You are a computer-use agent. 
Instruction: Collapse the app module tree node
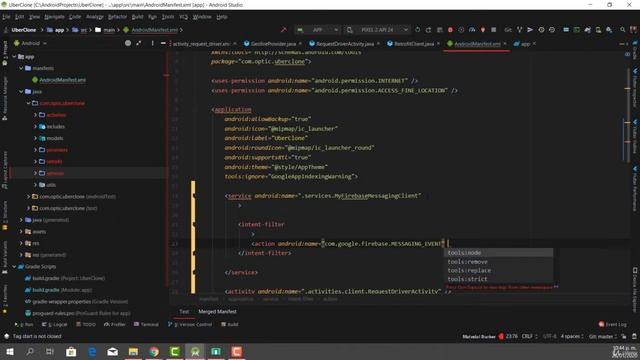point(15,57)
